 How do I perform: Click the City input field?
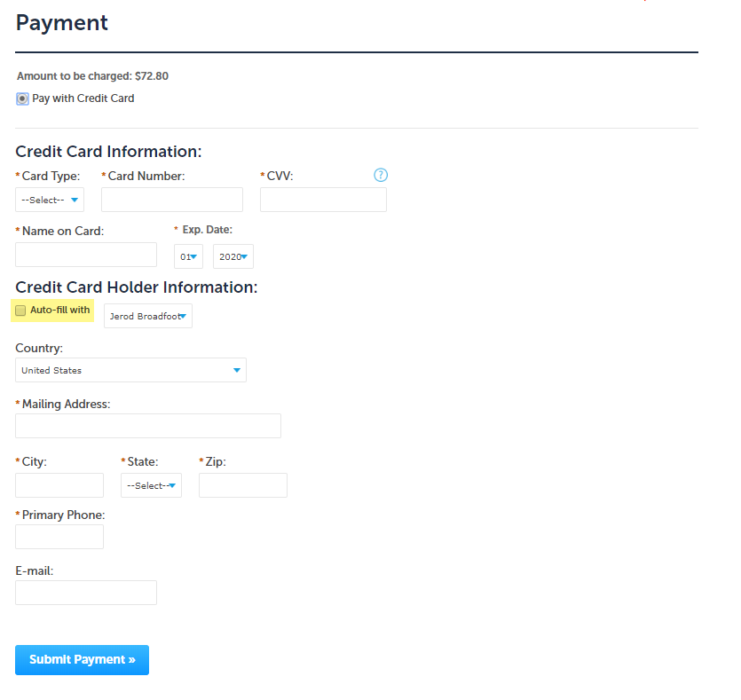(59, 485)
